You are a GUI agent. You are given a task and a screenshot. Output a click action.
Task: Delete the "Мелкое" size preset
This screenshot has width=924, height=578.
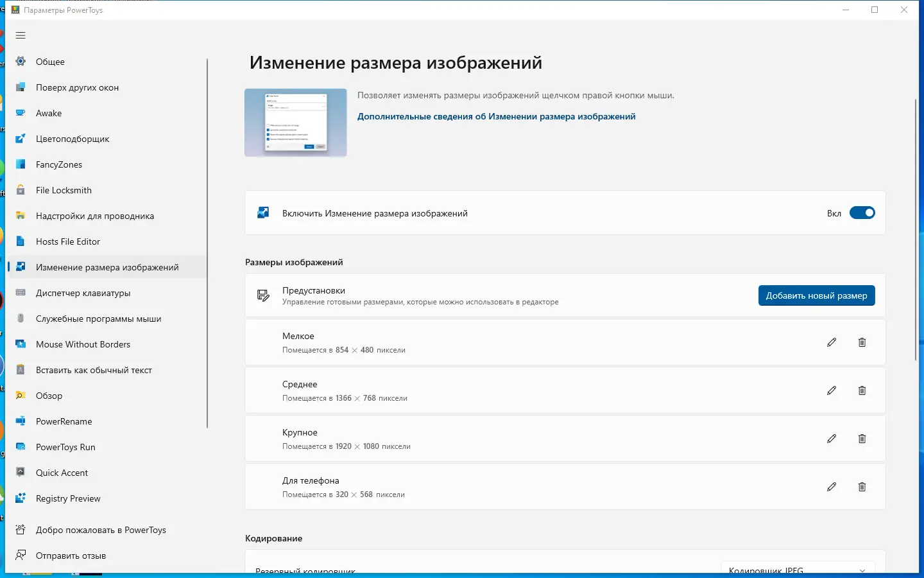click(862, 342)
